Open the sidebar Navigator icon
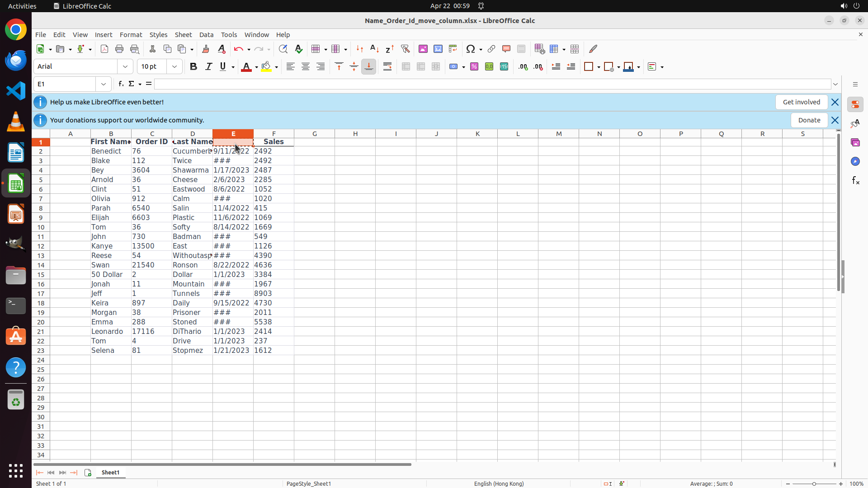The width and height of the screenshot is (868, 488). (x=855, y=161)
